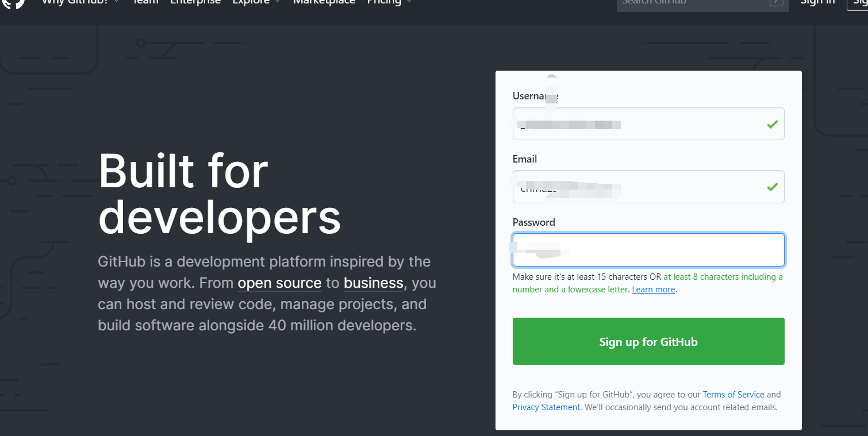Expand the Explore navigation menu

[256, 2]
